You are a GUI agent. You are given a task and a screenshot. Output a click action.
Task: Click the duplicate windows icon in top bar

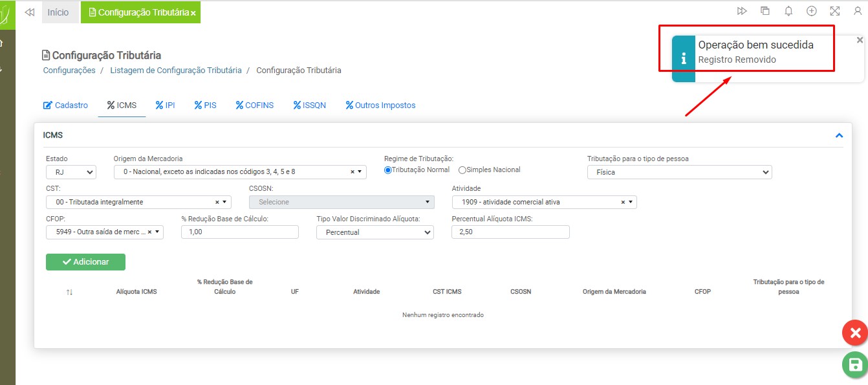(x=765, y=11)
